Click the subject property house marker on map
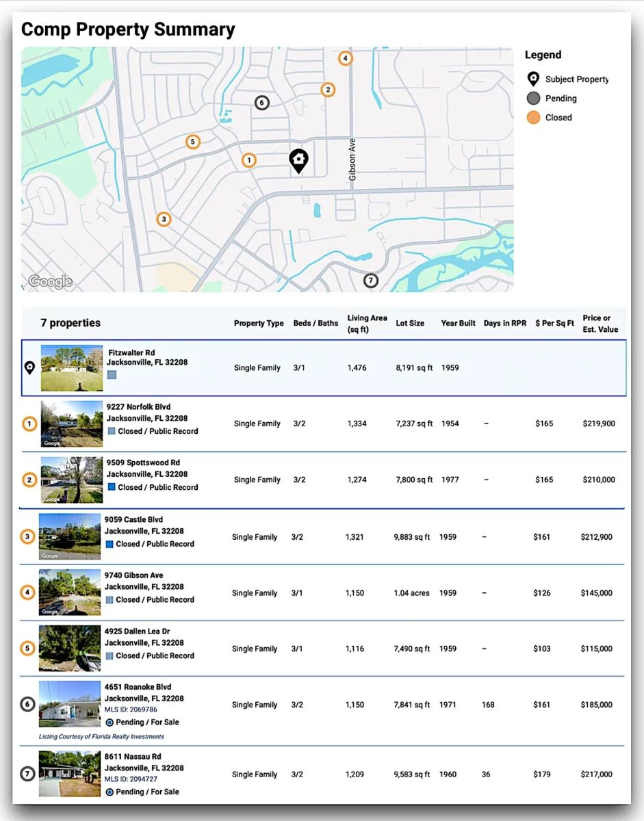The image size is (644, 821). 298,161
